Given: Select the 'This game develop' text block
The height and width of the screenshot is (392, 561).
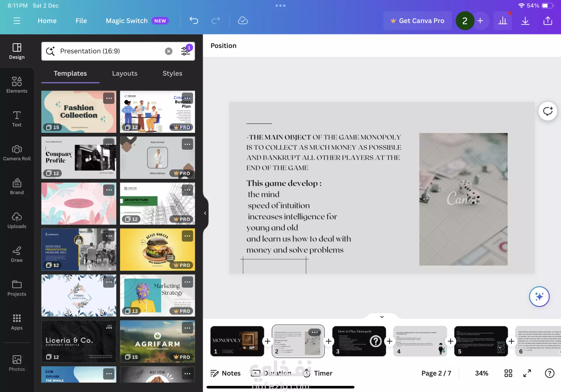Looking at the screenshot, I should coord(299,216).
